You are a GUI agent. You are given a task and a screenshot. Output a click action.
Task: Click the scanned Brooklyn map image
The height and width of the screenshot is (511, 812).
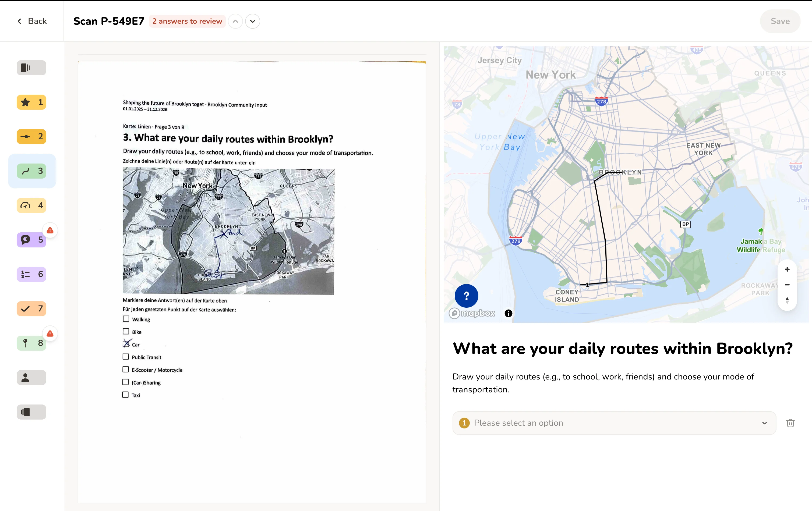229,232
